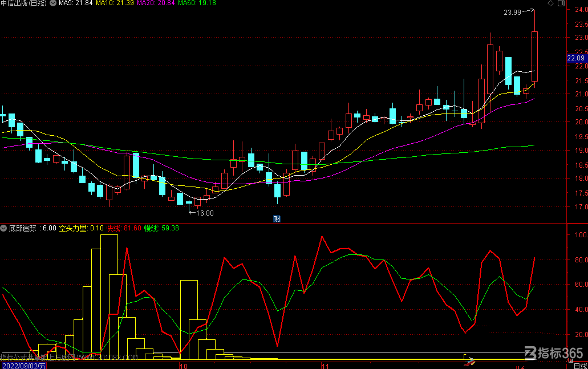Image resolution: width=588 pixels, height=369 pixels.
Task: Switch period via 日线 button
Action: pos(581,366)
